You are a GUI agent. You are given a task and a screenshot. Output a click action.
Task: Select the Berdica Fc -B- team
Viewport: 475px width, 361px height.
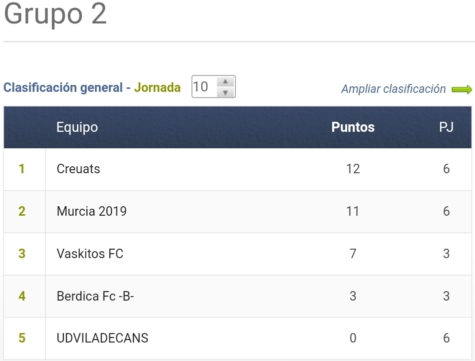[x=95, y=296]
